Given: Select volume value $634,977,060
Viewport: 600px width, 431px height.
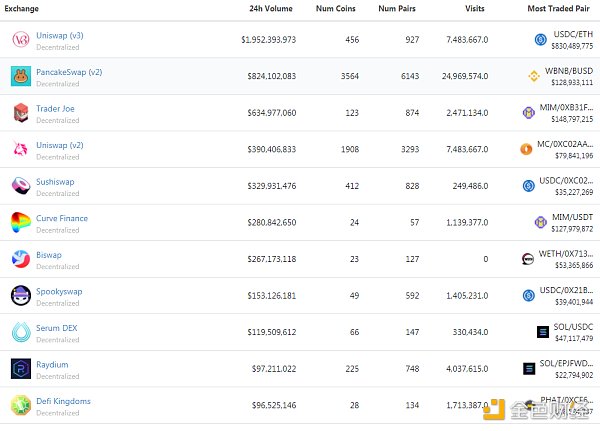Looking at the screenshot, I should click(272, 113).
